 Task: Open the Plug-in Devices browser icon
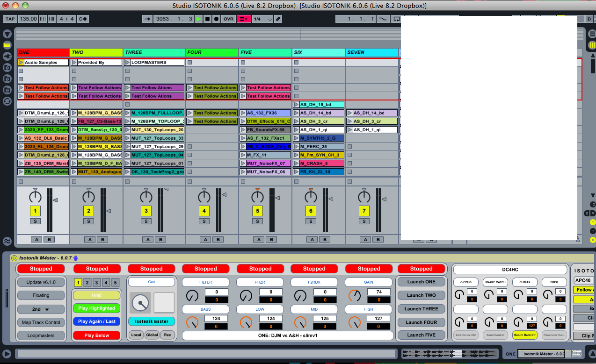[x=7, y=57]
